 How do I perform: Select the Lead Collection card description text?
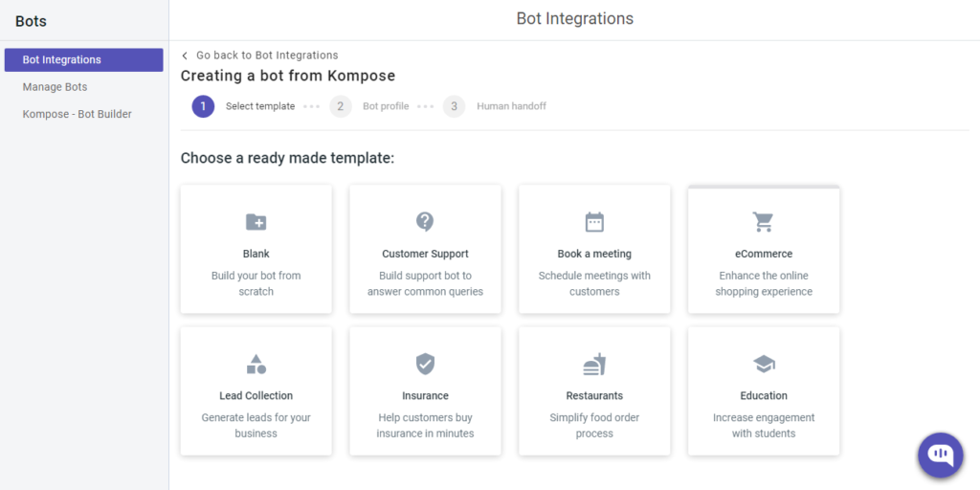tap(256, 426)
